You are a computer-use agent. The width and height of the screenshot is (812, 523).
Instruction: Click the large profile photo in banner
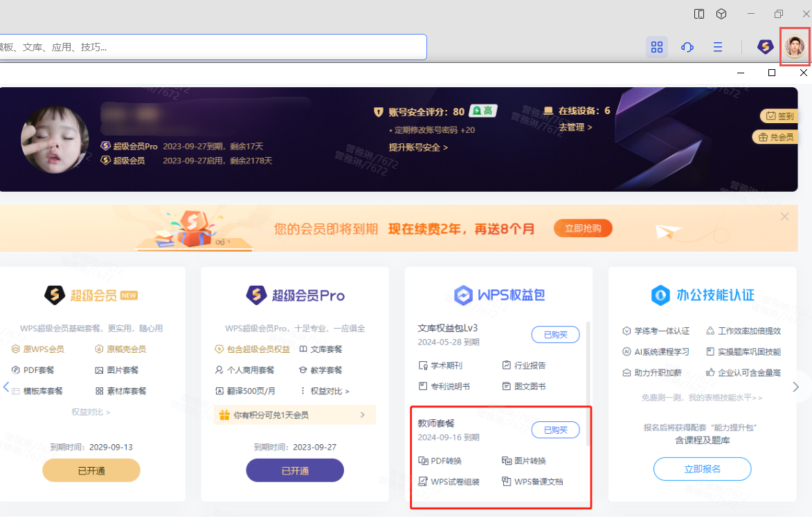[55, 140]
